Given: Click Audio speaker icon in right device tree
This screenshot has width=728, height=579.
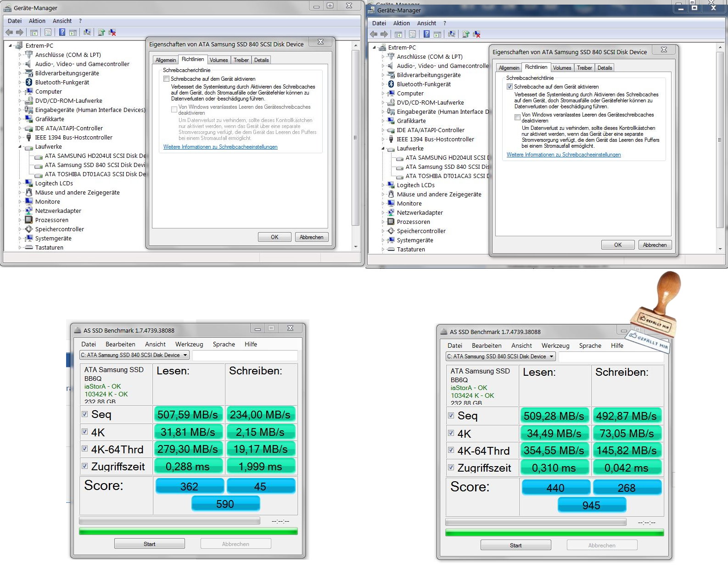Looking at the screenshot, I should [391, 66].
